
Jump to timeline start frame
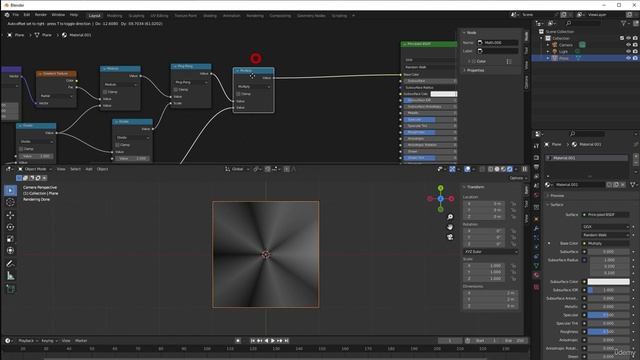point(253,340)
